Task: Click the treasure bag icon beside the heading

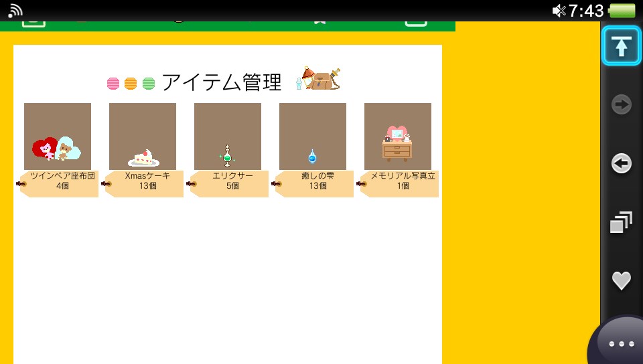Action: point(319,80)
